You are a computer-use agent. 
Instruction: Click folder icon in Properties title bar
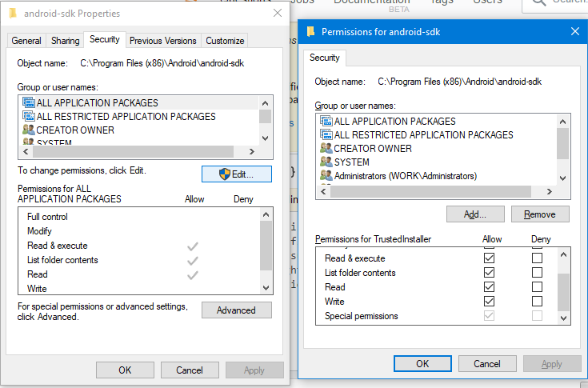pyautogui.click(x=13, y=14)
